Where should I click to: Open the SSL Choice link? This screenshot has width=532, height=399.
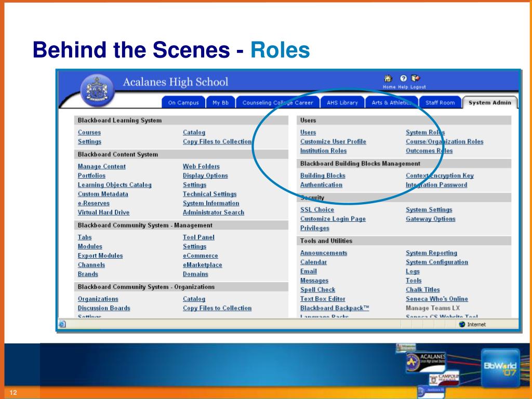click(317, 210)
